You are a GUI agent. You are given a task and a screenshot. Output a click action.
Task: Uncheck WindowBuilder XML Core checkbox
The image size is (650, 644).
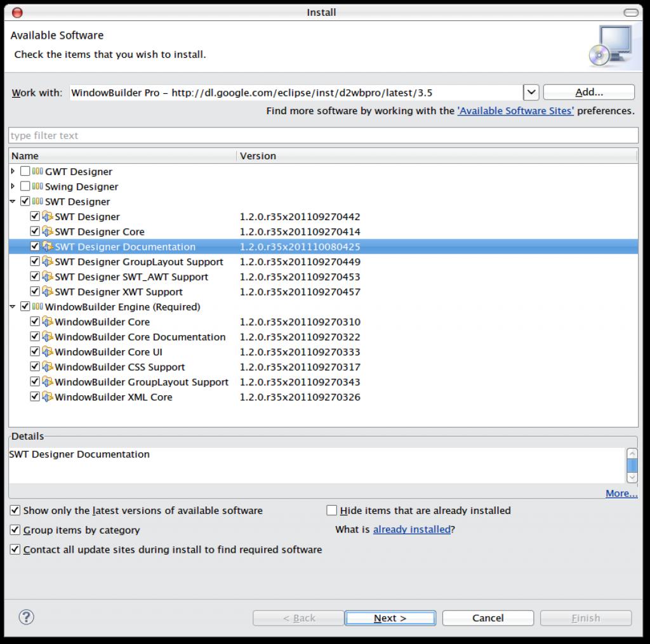(x=35, y=397)
